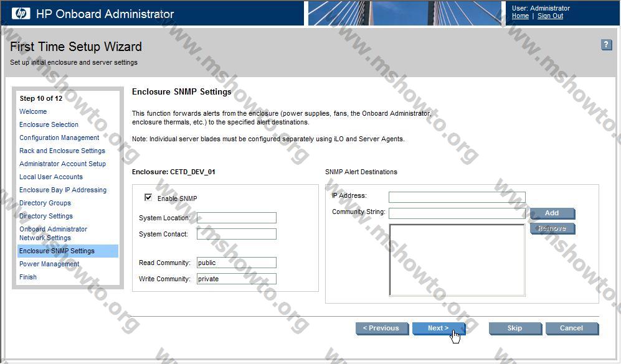Open Administrator Account Setup step
The width and height of the screenshot is (621, 364).
coord(62,164)
